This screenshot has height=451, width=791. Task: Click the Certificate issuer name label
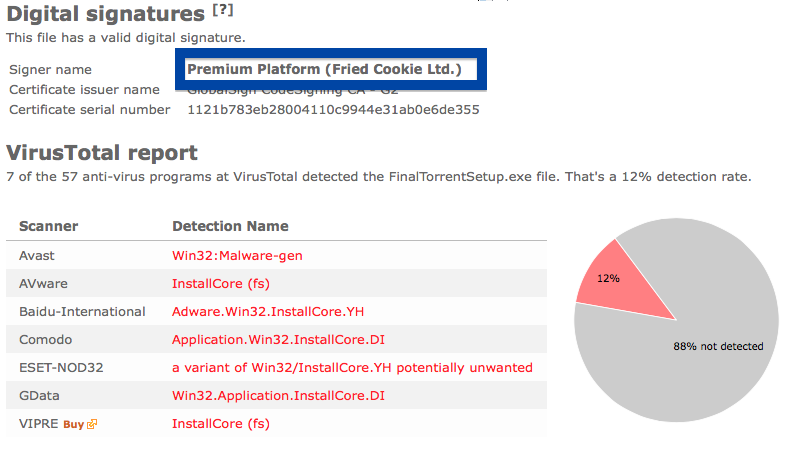[x=84, y=90]
